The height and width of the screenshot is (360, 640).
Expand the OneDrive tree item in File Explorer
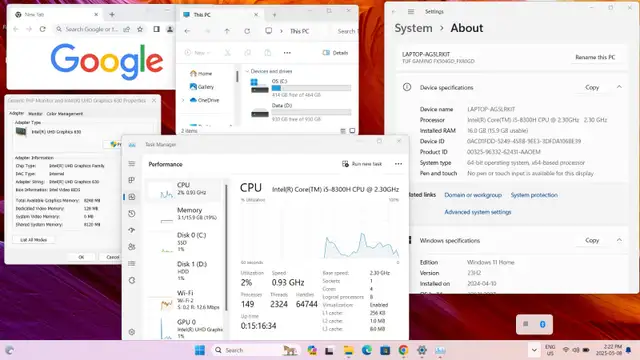(x=183, y=100)
